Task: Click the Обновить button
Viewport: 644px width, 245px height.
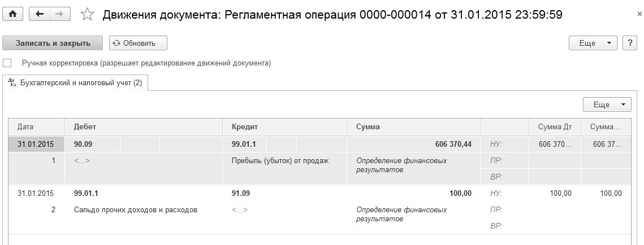Action: pos(138,43)
